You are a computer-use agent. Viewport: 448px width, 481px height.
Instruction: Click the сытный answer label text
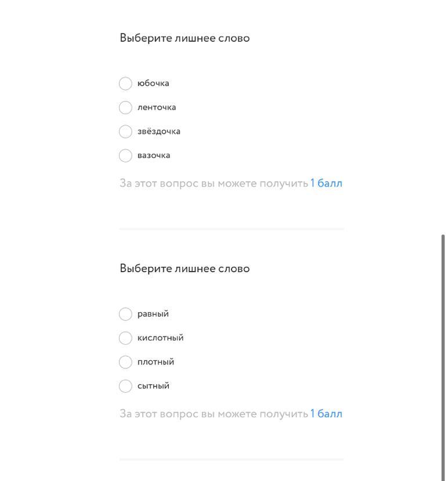153,386
